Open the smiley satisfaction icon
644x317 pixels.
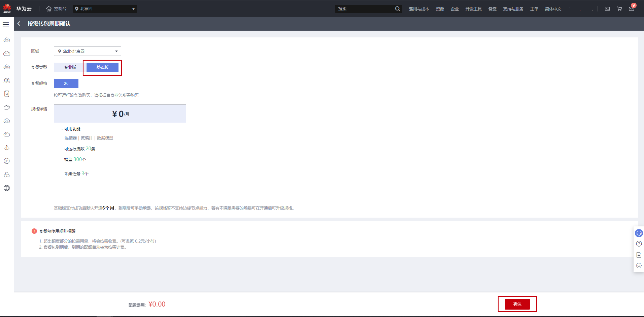pyautogui.click(x=639, y=266)
